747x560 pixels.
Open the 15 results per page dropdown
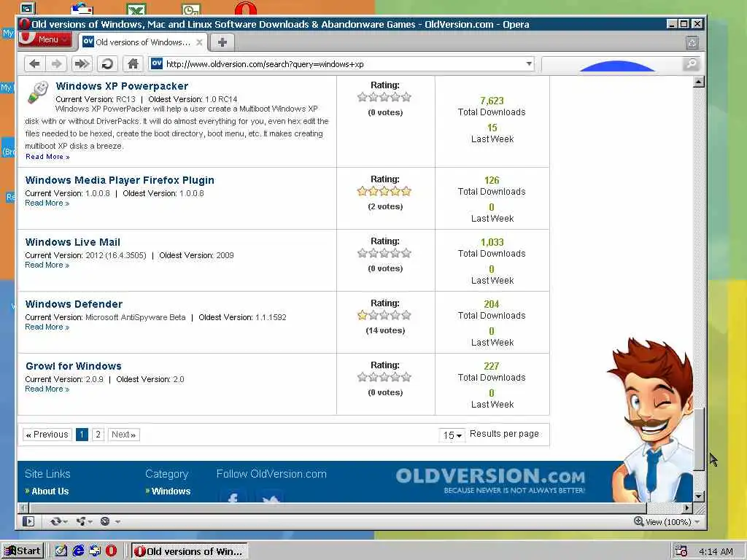click(x=452, y=435)
